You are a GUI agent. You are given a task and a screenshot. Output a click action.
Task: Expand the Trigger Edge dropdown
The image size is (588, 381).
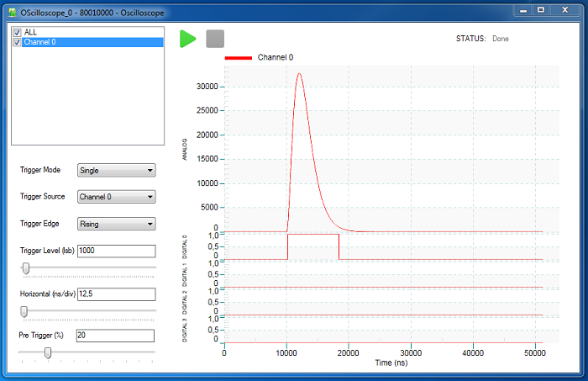[116, 224]
